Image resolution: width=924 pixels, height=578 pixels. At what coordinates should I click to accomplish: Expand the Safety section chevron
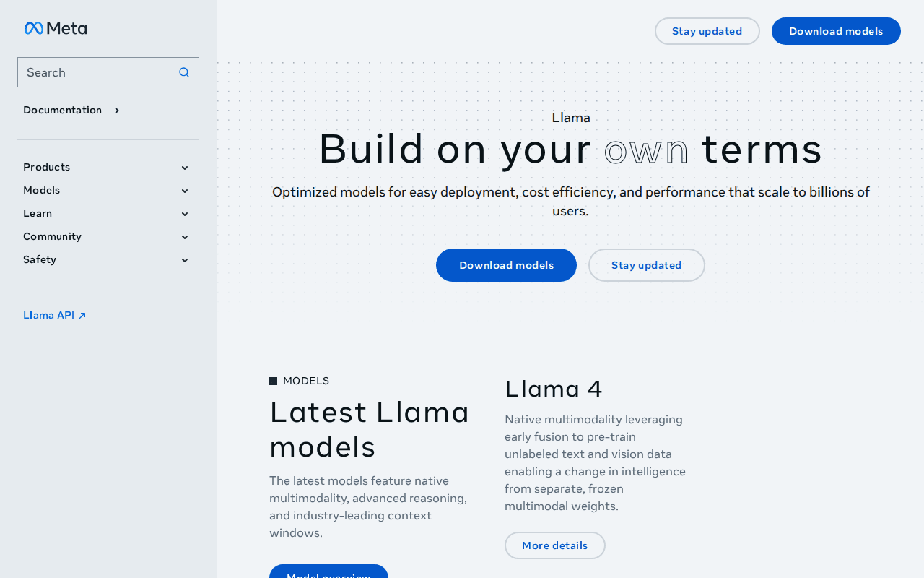click(x=185, y=260)
